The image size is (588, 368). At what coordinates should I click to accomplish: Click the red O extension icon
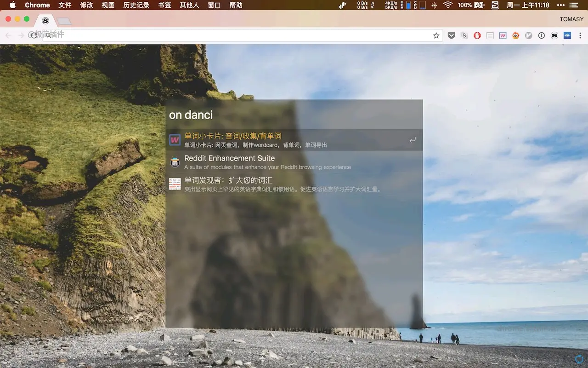[477, 35]
